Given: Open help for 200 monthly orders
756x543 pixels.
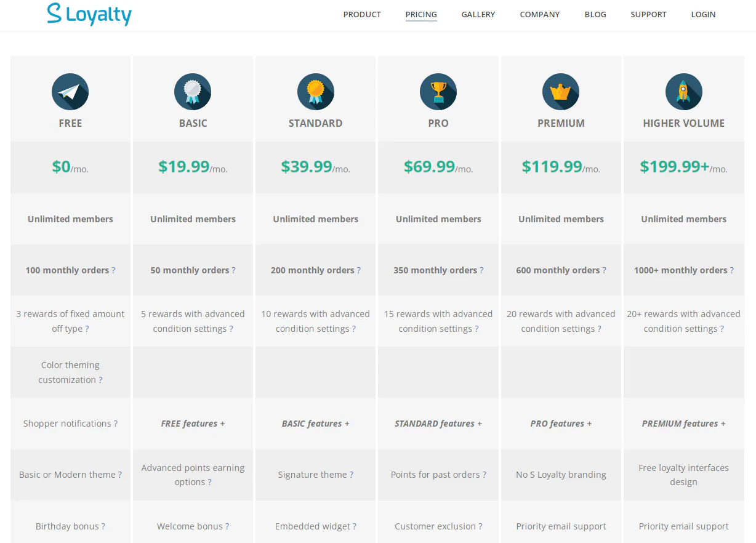Looking at the screenshot, I should tap(359, 270).
